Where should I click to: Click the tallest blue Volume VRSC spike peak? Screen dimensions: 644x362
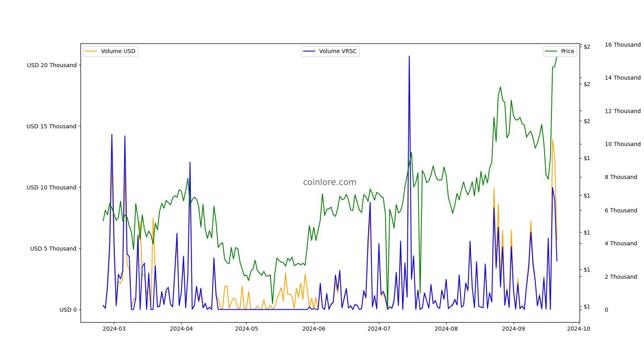pos(409,56)
